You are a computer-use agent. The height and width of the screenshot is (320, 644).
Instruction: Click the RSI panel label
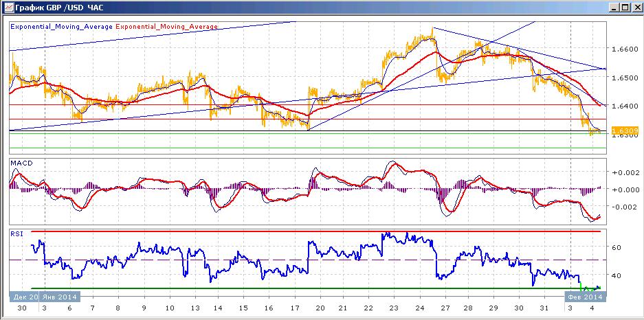pos(17,234)
